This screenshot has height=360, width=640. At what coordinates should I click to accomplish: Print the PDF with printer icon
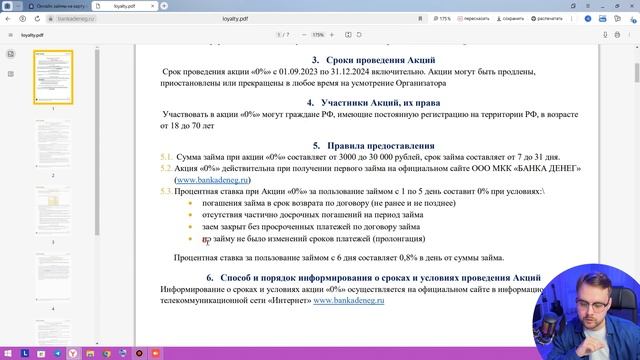coord(617,35)
